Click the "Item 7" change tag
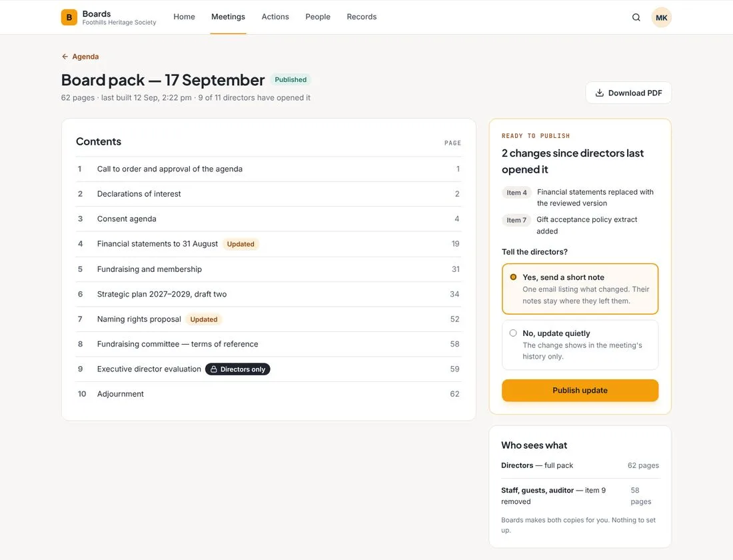733x560 pixels. [x=516, y=220]
